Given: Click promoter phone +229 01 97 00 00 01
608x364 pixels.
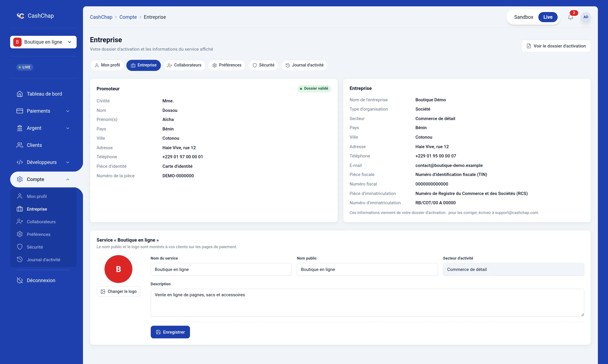Looking at the screenshot, I should click(183, 157).
